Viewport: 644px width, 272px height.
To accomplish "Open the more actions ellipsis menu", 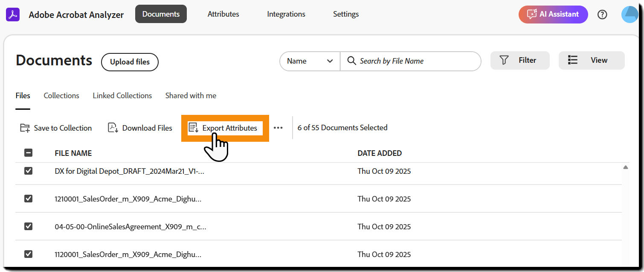I will [x=278, y=128].
